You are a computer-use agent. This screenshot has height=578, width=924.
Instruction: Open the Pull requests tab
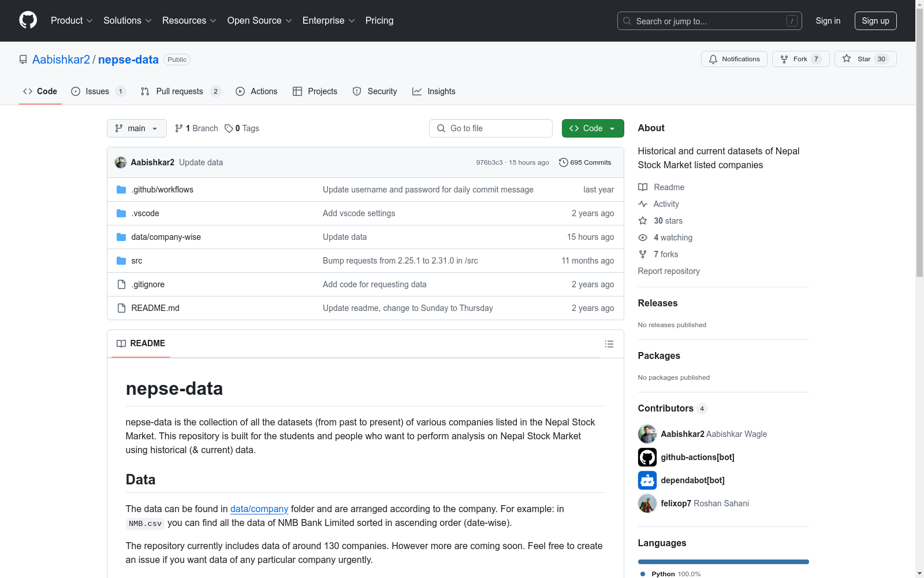180,91
